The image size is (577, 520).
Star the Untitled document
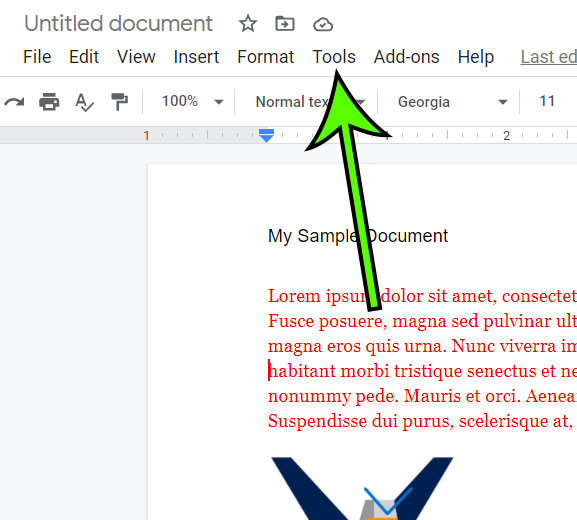click(x=248, y=24)
